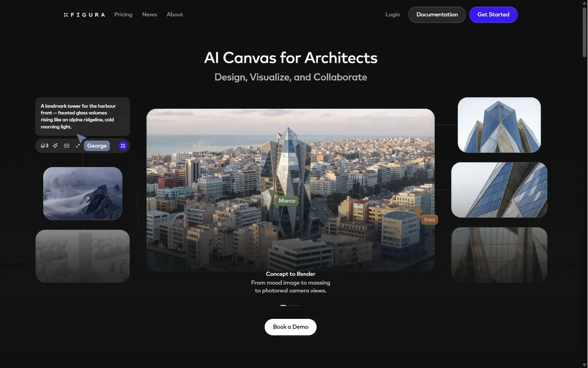
Task: Open the Figura logo home link
Action: pos(84,15)
